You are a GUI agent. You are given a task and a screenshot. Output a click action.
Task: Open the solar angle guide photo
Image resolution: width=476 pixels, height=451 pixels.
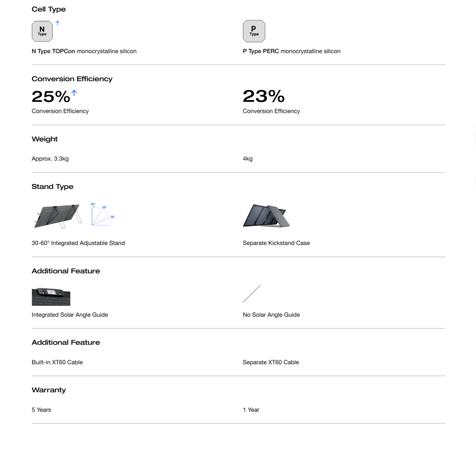pos(51,297)
